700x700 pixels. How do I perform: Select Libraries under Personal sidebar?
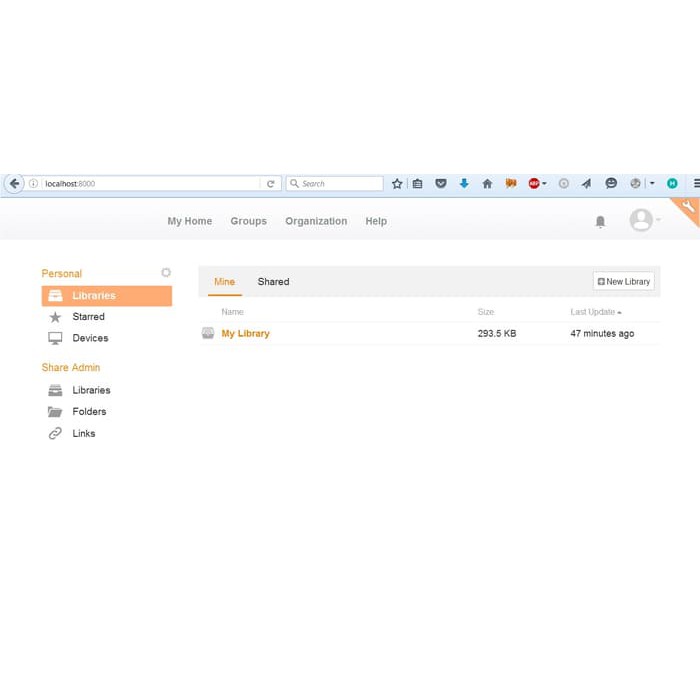coord(107,296)
